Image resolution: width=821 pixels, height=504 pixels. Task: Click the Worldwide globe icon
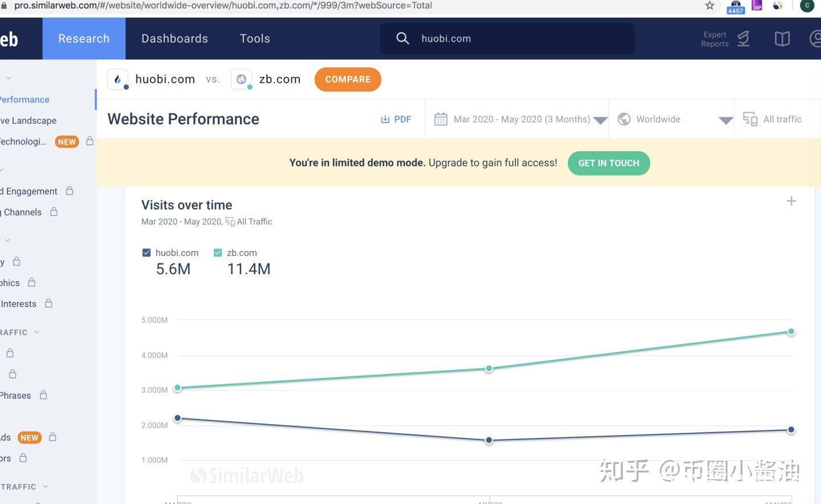click(x=624, y=119)
